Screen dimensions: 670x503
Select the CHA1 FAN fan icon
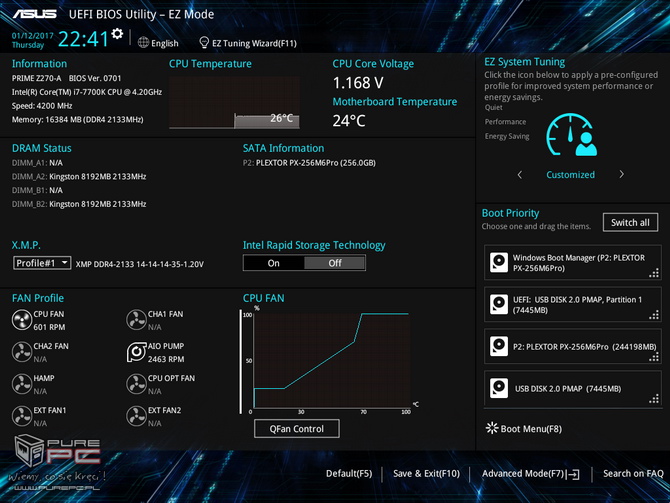[136, 320]
